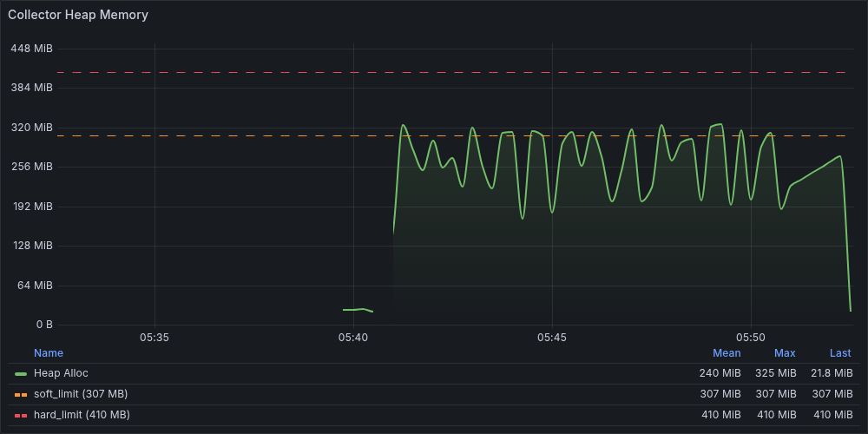The height and width of the screenshot is (434, 868).
Task: Click the orange soft_limit legend color swatch
Action: (x=21, y=394)
